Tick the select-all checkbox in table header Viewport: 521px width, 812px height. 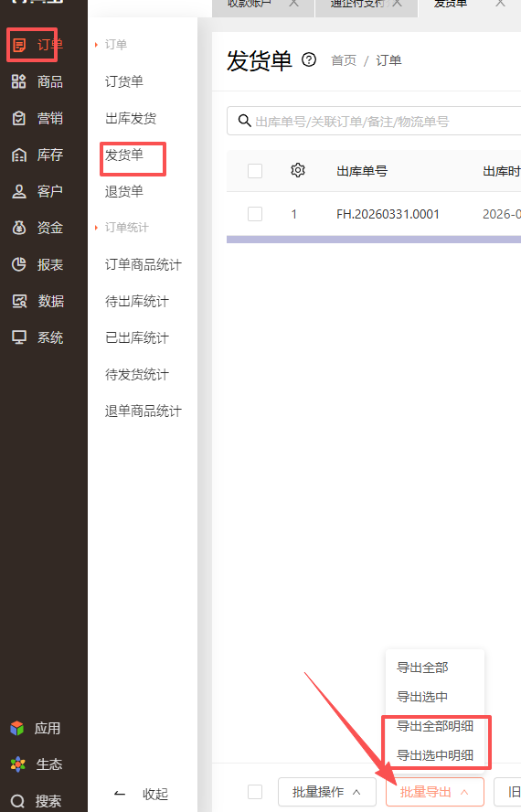(x=255, y=171)
